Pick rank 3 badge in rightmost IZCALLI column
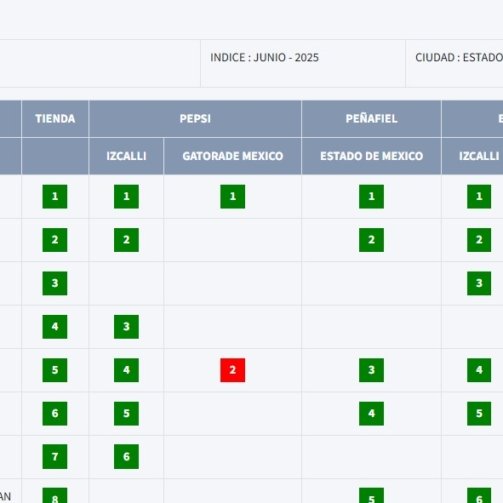The width and height of the screenshot is (503, 503). coord(479,283)
